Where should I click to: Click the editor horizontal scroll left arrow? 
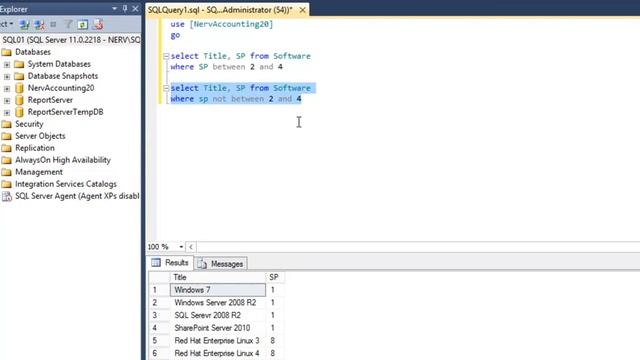tap(191, 247)
